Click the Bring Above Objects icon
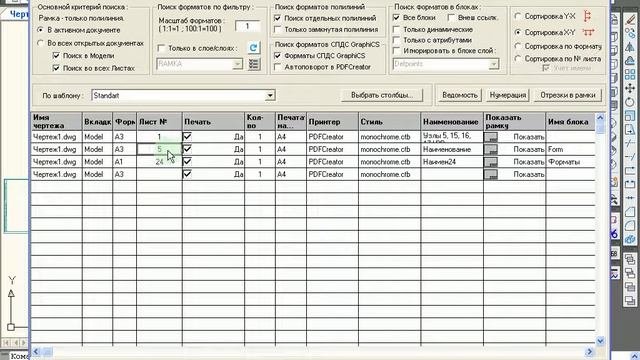Viewport: 640px width, 360px height. 630,286
